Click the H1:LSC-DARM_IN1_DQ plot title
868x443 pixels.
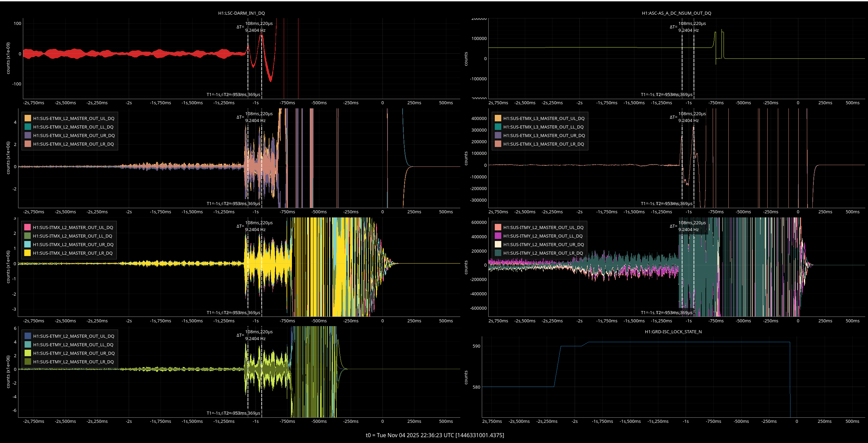[241, 13]
